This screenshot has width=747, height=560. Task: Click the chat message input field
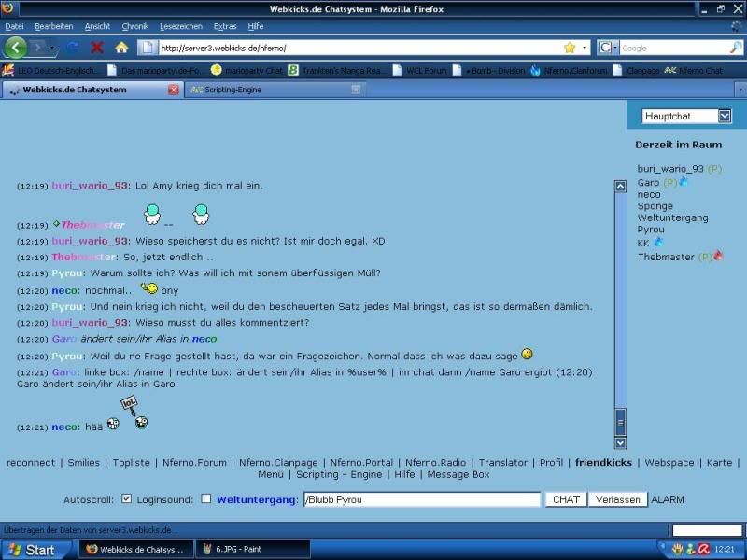point(422,499)
